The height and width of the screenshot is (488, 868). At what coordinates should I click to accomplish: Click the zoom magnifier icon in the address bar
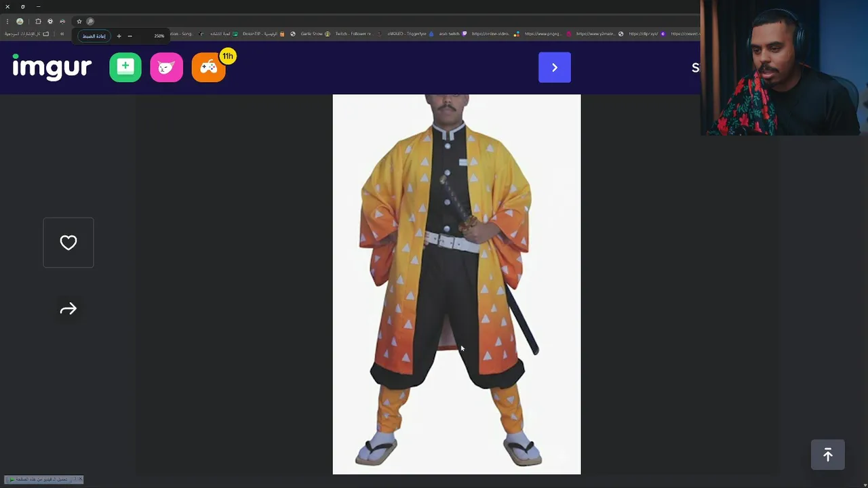(90, 21)
